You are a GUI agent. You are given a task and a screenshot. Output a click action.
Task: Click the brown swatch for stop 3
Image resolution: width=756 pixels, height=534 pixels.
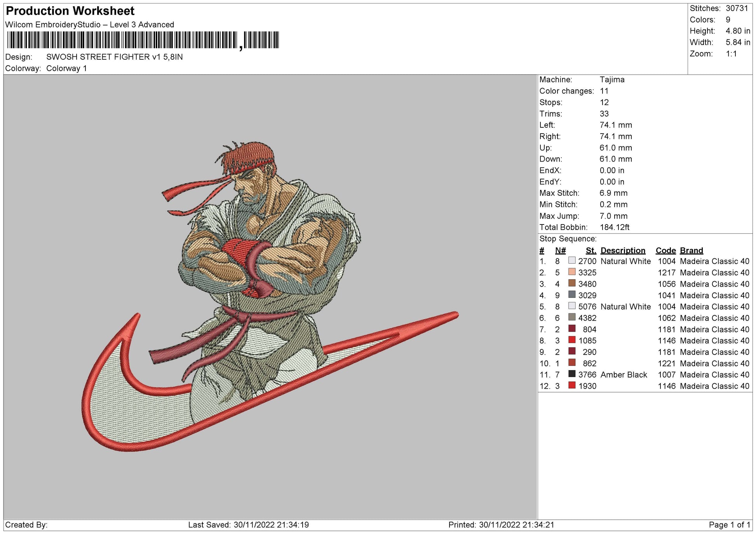click(571, 283)
